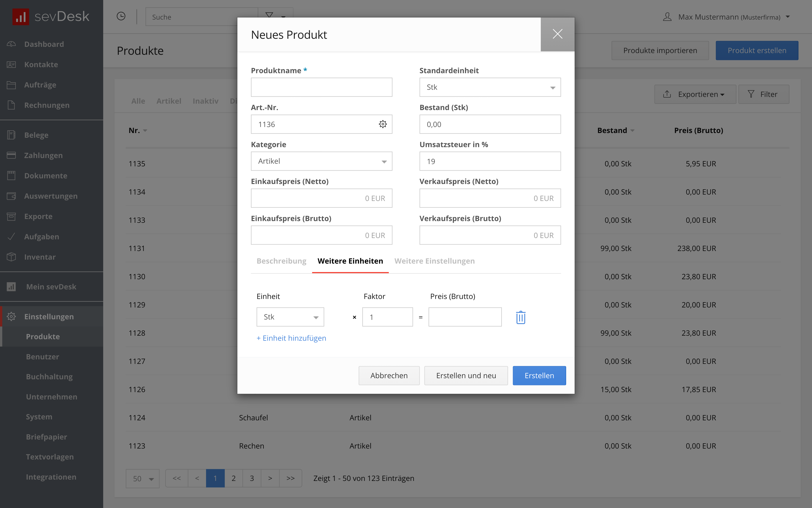Open the page size 50 dropdown
This screenshot has width=812, height=508.
tap(143, 478)
